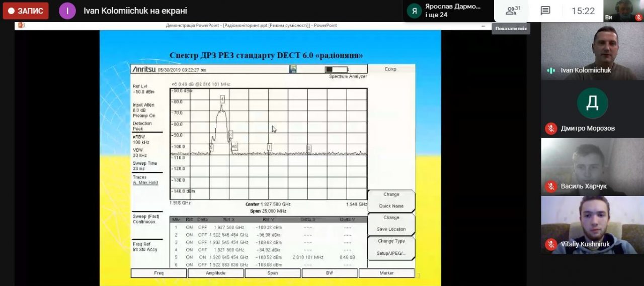The width and height of the screenshot is (644, 286).
Task: Click Ivan Kolomiichuk's green audio activity icon
Action: tap(551, 70)
